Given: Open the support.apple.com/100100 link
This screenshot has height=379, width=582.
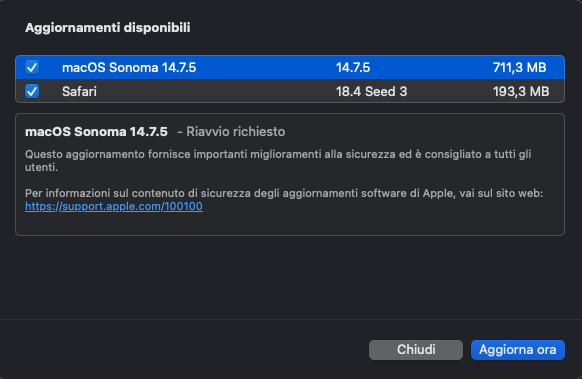Looking at the screenshot, I should click(x=114, y=206).
